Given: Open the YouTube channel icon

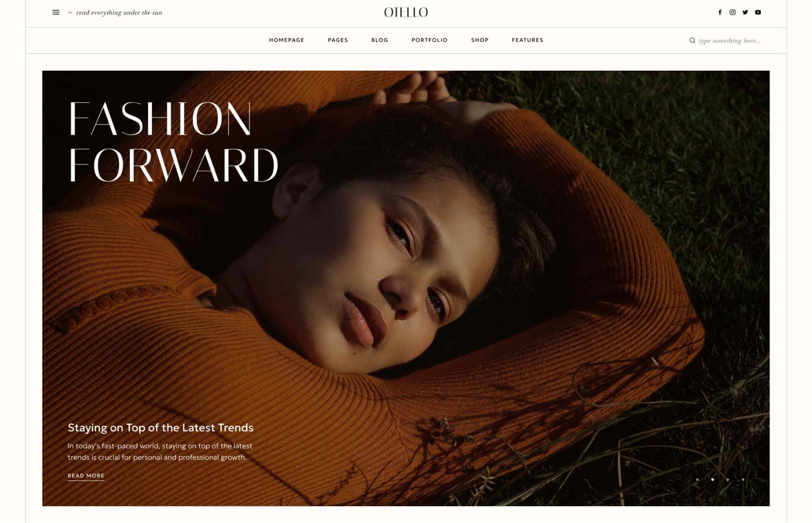Looking at the screenshot, I should click(x=758, y=12).
